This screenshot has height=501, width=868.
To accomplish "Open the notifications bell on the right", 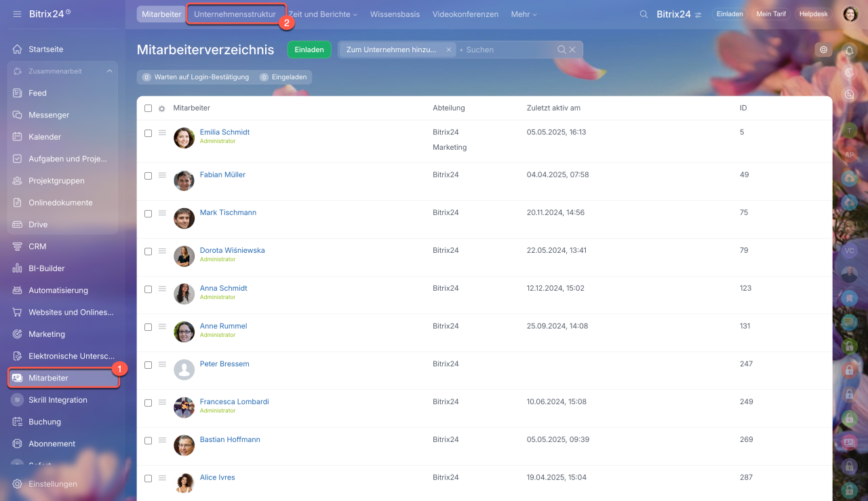I will tap(850, 50).
